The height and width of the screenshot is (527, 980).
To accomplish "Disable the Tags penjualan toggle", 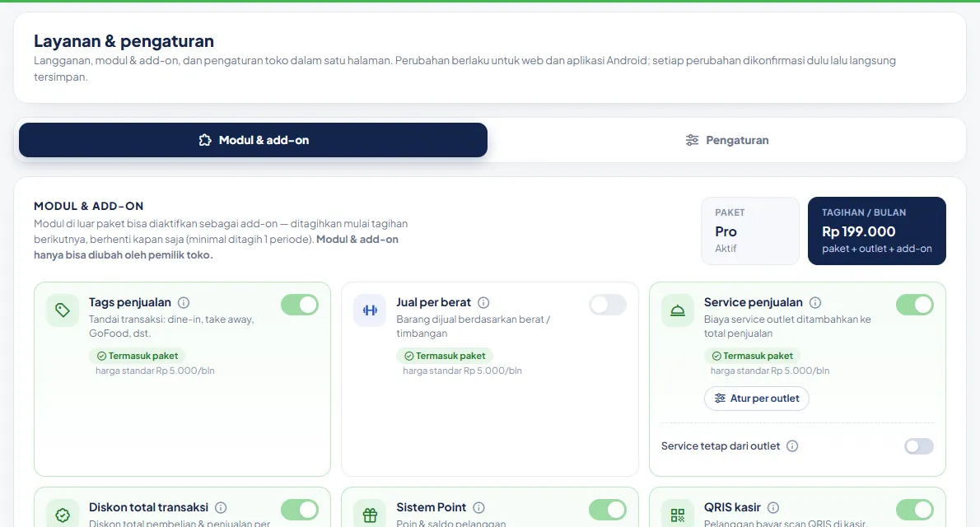I will point(300,305).
